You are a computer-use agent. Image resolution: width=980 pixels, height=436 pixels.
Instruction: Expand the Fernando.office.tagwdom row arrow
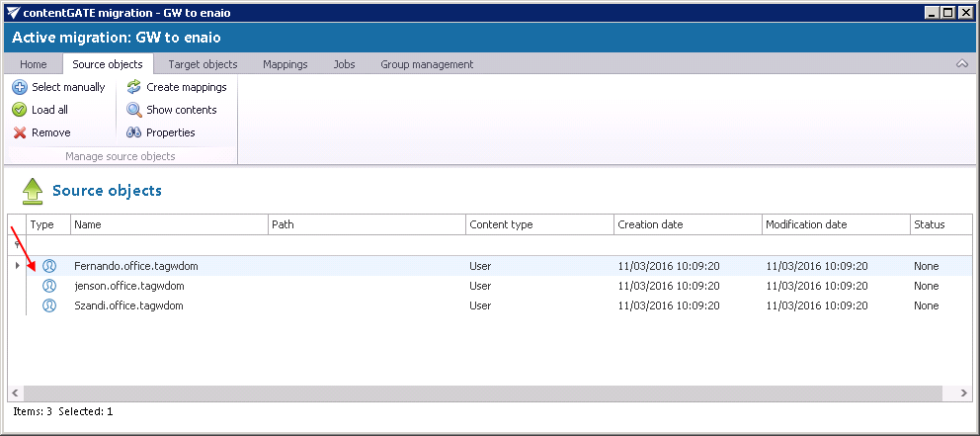17,266
